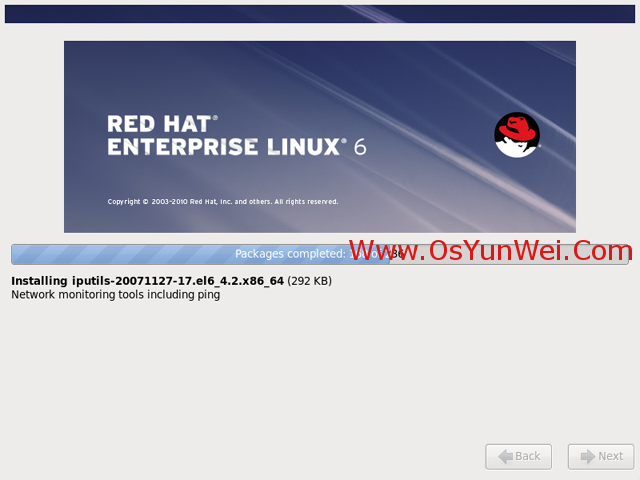Screen dimensions: 640x480
Task: Click the Copyright 2003-2010 Red Hat notice
Action: click(223, 202)
